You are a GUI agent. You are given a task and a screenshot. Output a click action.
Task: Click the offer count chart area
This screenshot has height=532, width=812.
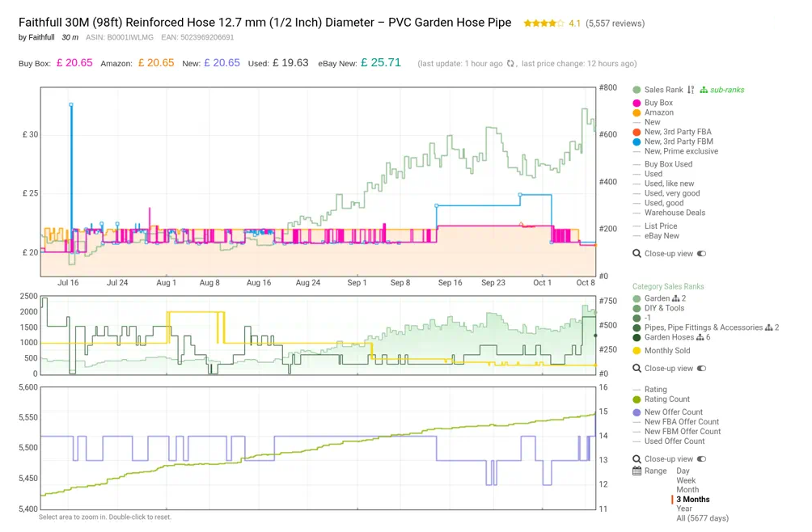[318, 448]
